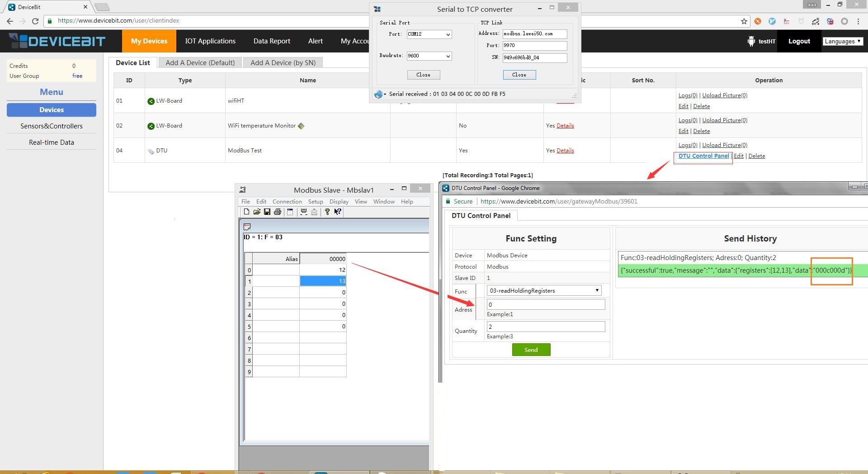Open the Connection menu in Modbus Slave
Image resolution: width=868 pixels, height=474 pixels.
click(287, 201)
